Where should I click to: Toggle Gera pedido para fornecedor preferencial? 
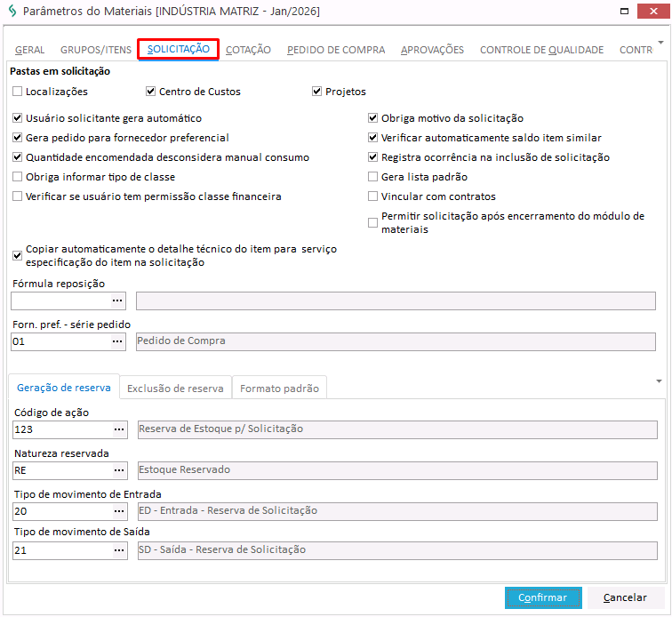[x=17, y=138]
